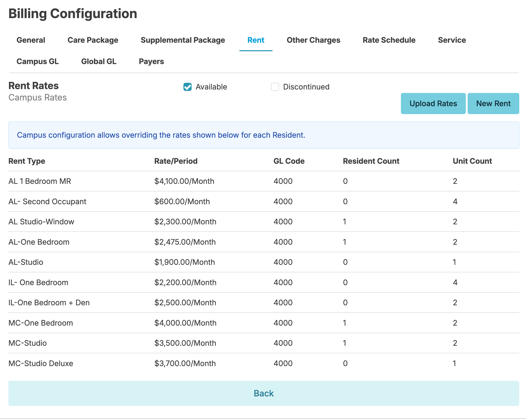Open the MC-Studio Deluxe rent row
The image size is (526, 420).
[x=41, y=363]
